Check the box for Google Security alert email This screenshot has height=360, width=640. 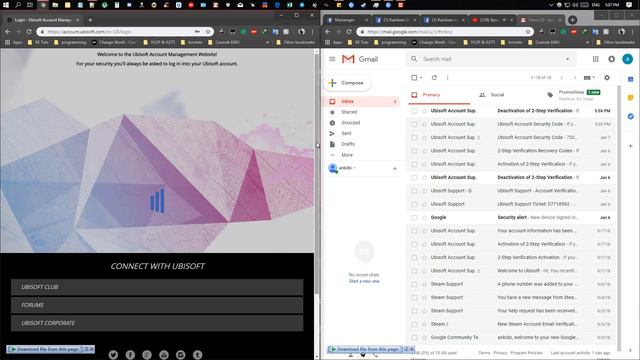click(414, 218)
